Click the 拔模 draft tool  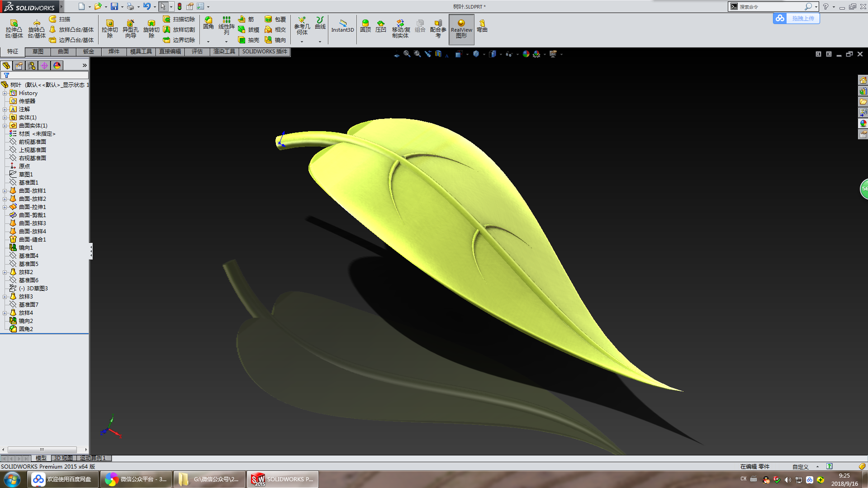(x=248, y=29)
